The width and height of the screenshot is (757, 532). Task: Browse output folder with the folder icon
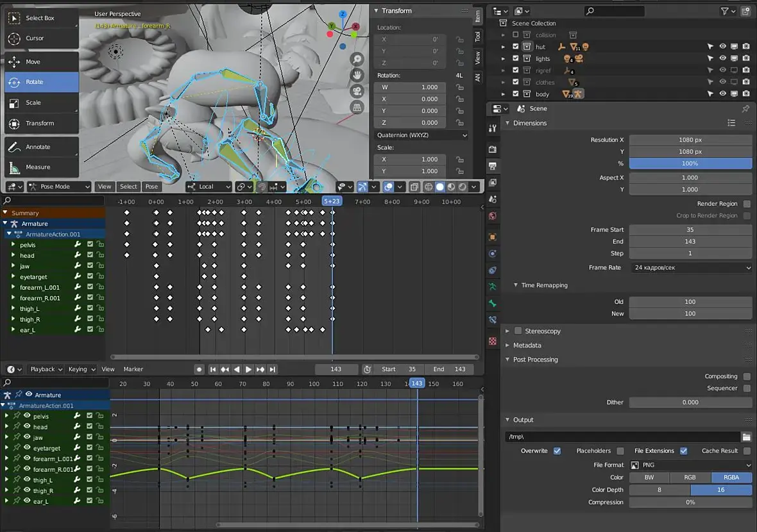tap(746, 436)
